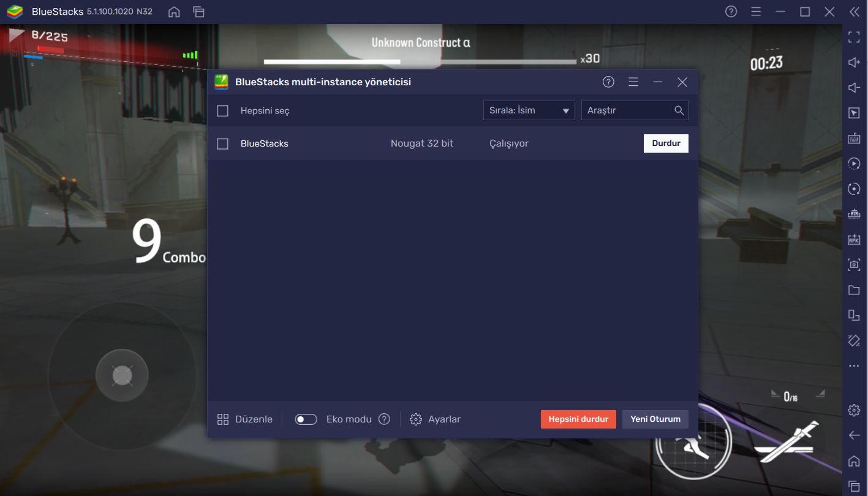Open help icon in BlueStacks main title bar
The width and height of the screenshot is (868, 496).
(731, 12)
